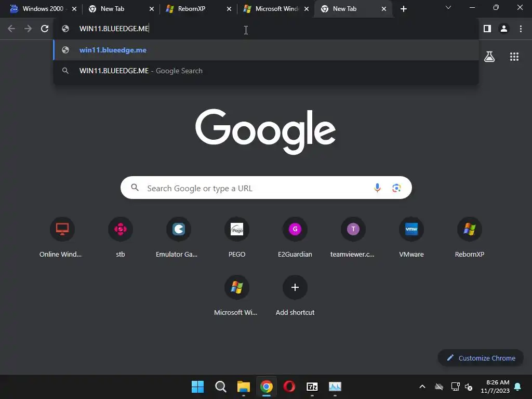532x399 pixels.
Task: Click network display tray icon
Action: pos(455,387)
